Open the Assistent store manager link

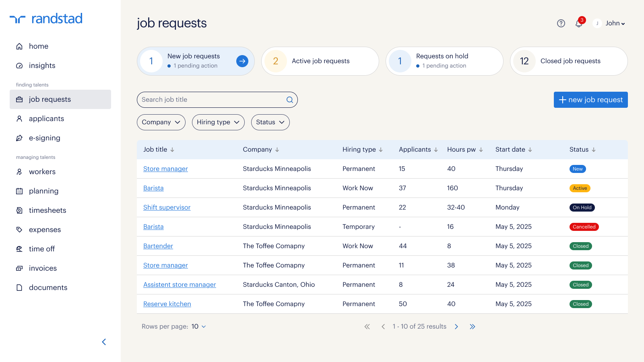tap(180, 285)
